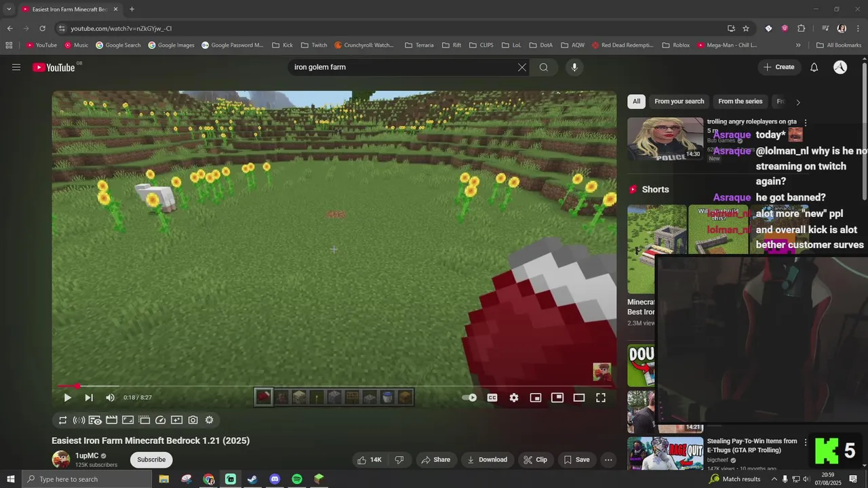Toggle the loop video extension button
Viewport: 868px width, 488px height.
[x=62, y=420]
